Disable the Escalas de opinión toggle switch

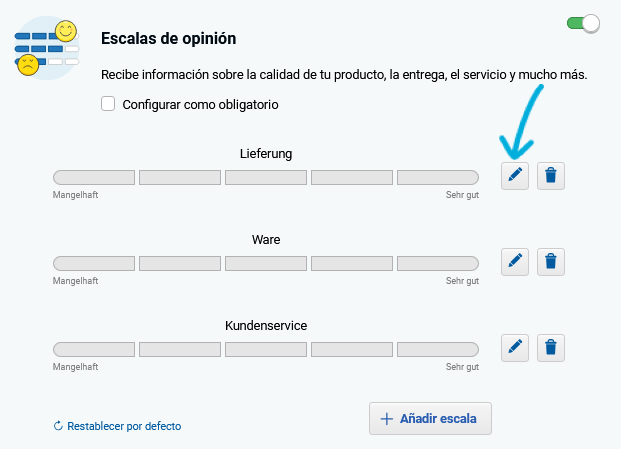click(x=583, y=24)
